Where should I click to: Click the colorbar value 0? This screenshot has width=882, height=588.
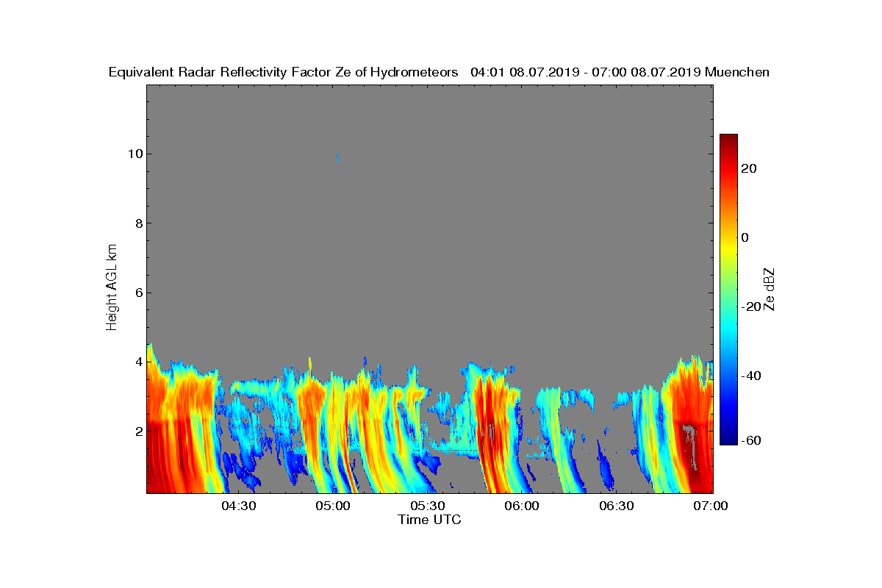point(745,237)
